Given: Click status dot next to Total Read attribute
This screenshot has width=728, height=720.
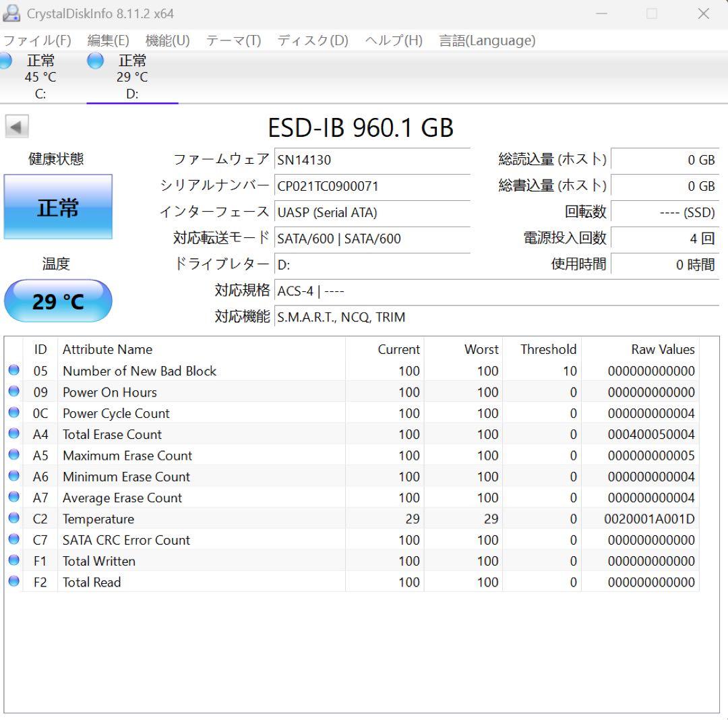Looking at the screenshot, I should 13,582.
